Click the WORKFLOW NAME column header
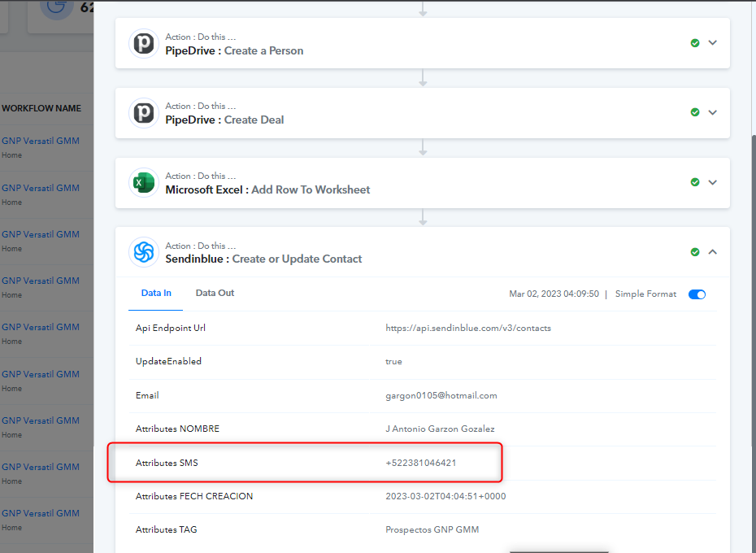The height and width of the screenshot is (553, 756). [41, 109]
